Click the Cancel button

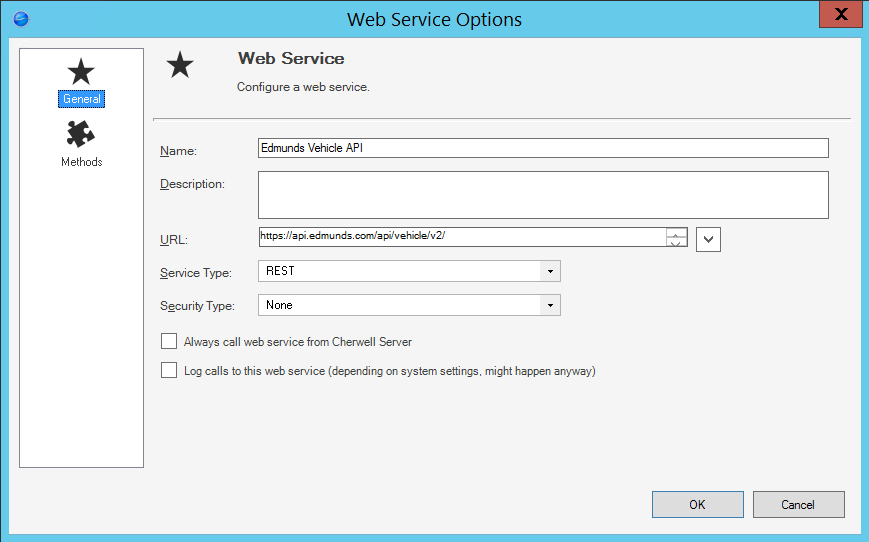point(799,504)
